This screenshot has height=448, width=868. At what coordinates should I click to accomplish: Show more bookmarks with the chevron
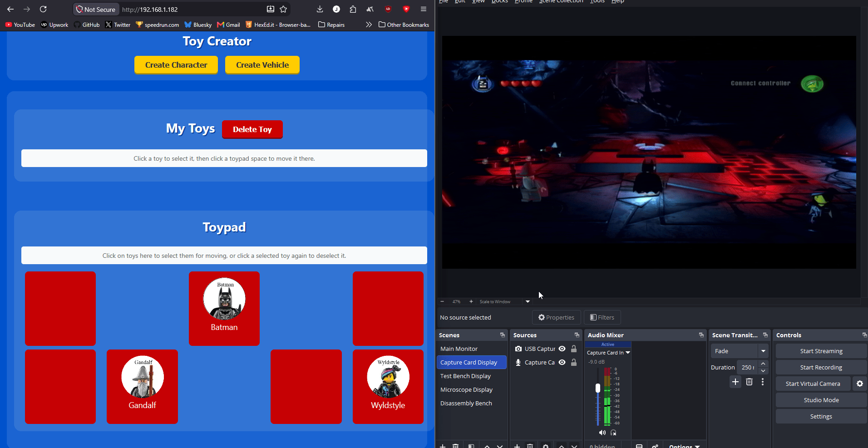point(369,25)
